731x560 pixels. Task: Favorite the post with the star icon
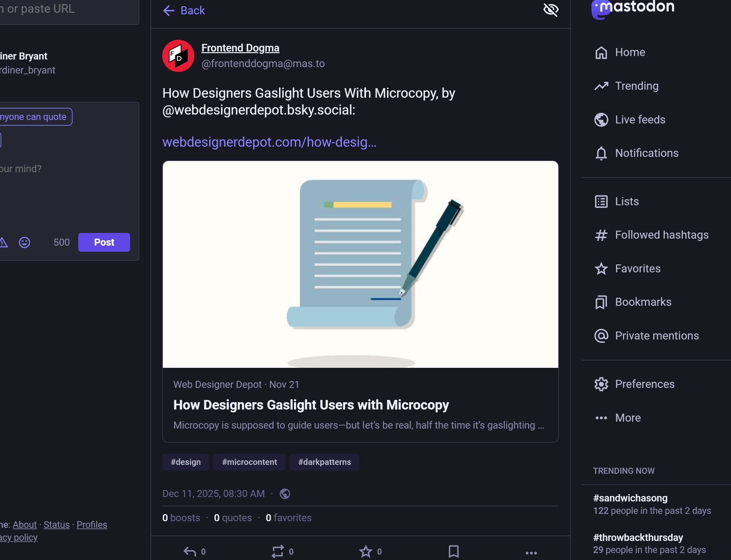pos(366,551)
